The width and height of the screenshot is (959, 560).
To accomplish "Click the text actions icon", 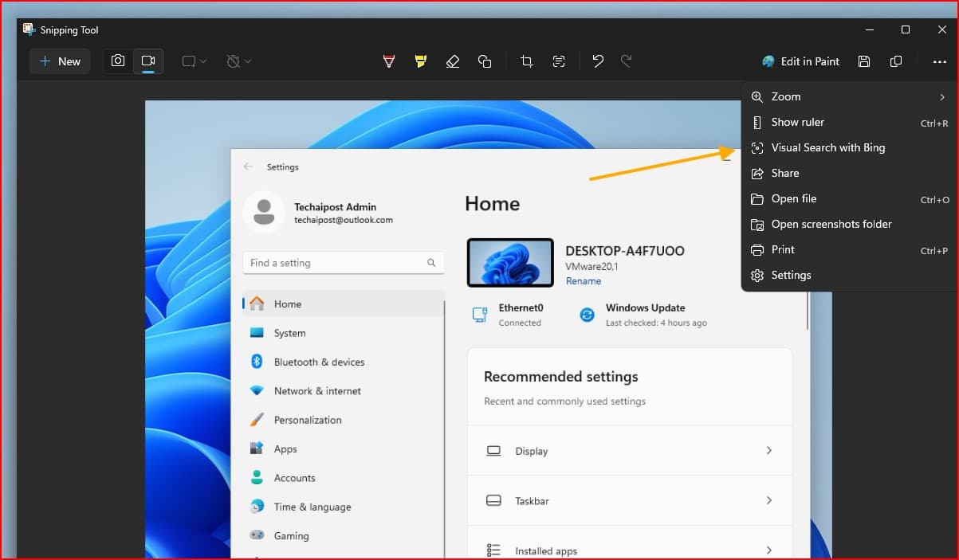I will pyautogui.click(x=558, y=61).
